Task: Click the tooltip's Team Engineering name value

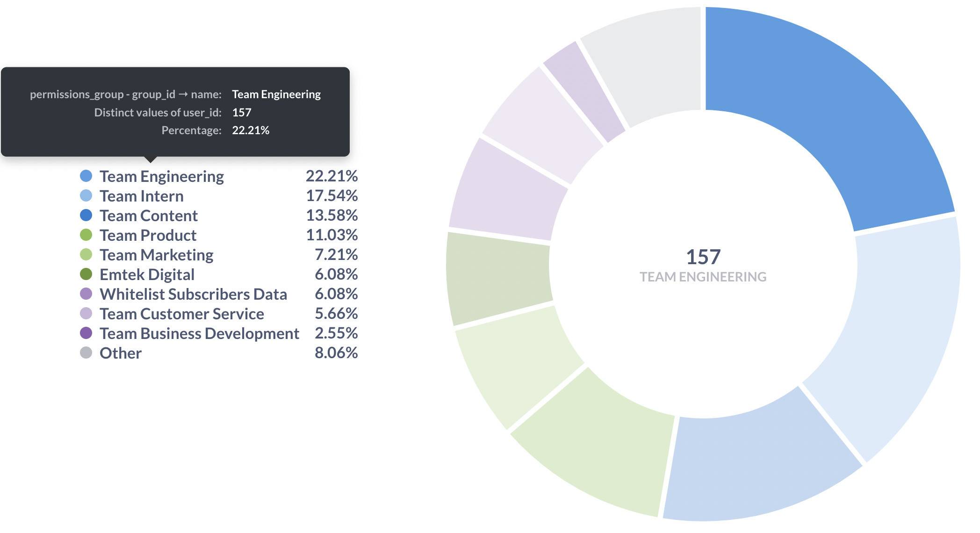Action: pyautogui.click(x=276, y=94)
